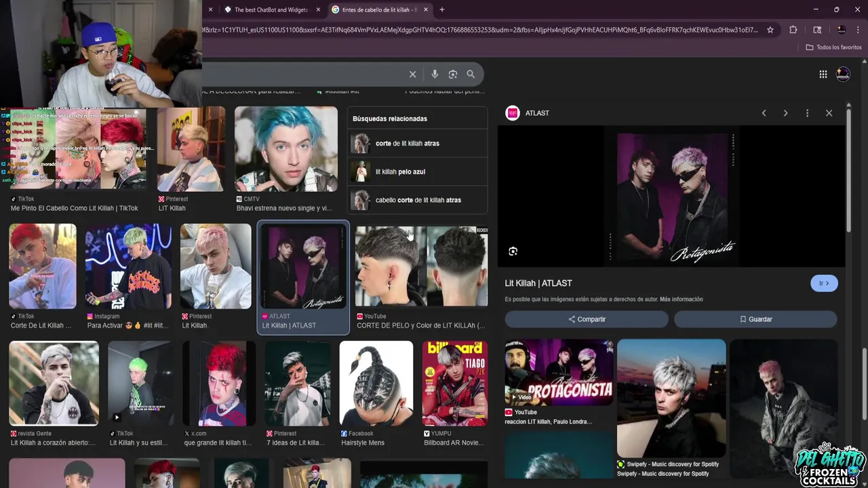The image size is (868, 488).
Task: Open the Google account avatar
Action: tap(843, 75)
